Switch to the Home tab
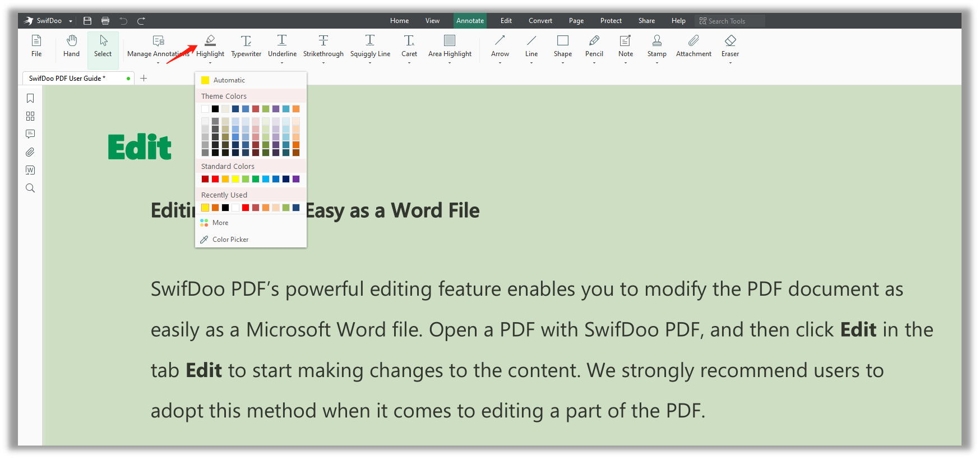 [399, 21]
